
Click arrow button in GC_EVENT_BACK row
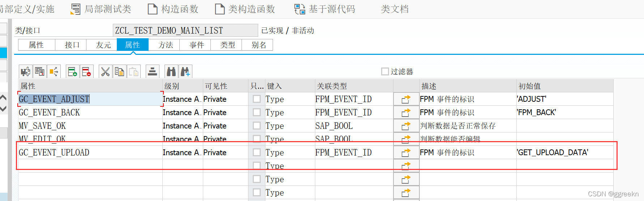click(406, 113)
